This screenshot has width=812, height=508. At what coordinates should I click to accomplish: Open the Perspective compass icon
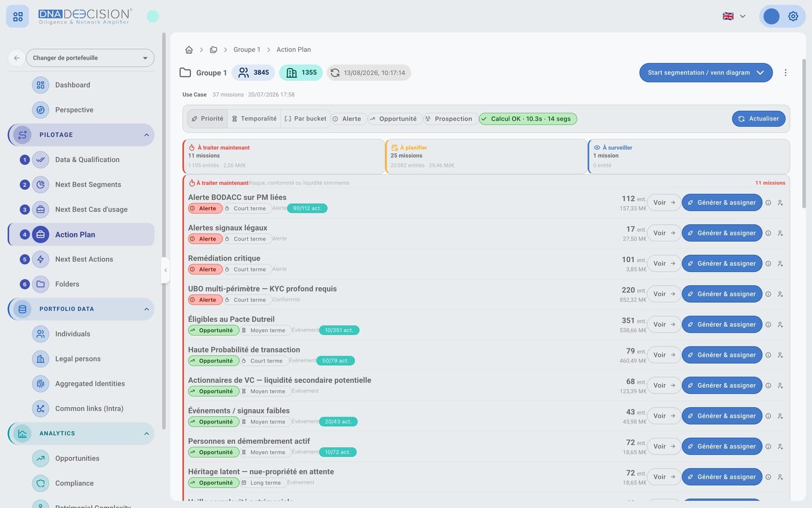point(41,110)
